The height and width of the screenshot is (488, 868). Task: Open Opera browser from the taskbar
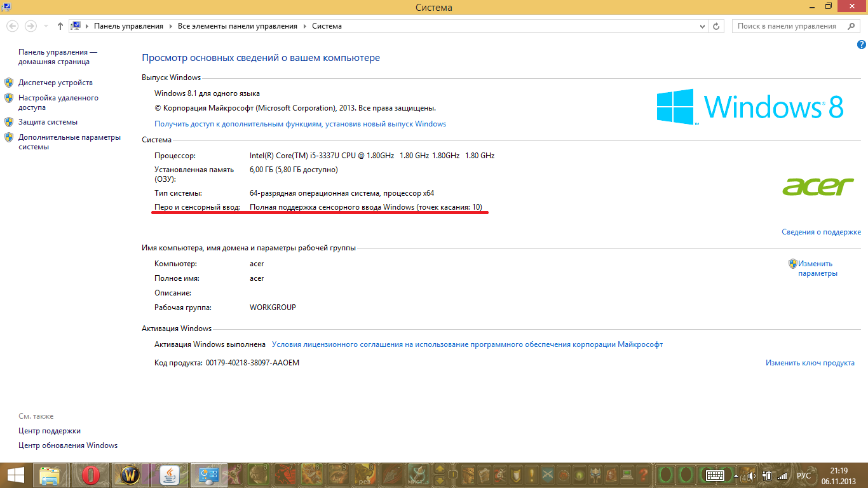91,475
